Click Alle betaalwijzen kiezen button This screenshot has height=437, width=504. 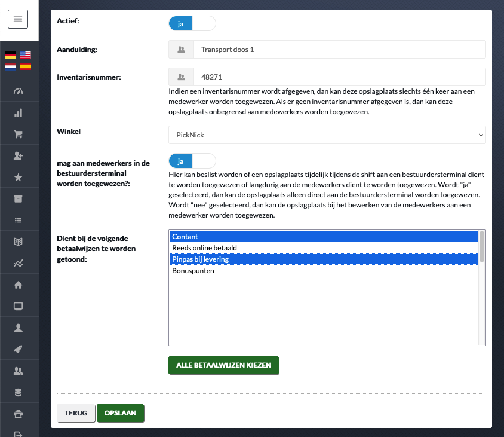point(224,365)
